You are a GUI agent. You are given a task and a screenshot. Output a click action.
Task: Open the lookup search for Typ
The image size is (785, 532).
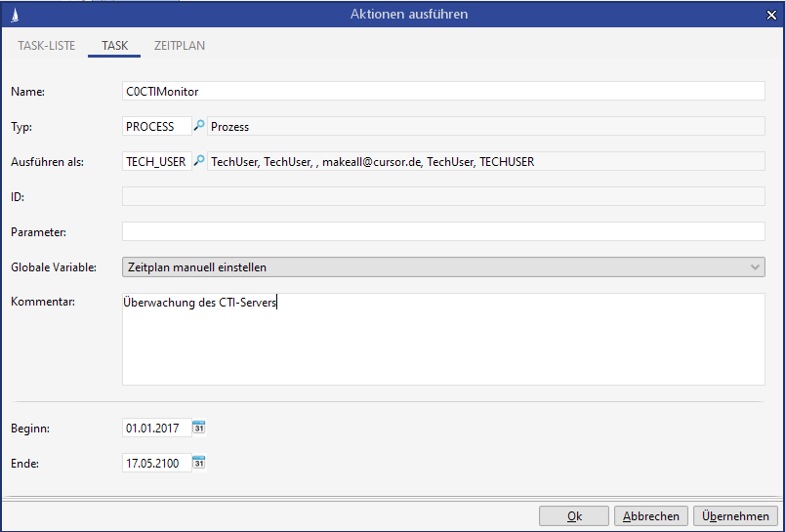coord(199,126)
